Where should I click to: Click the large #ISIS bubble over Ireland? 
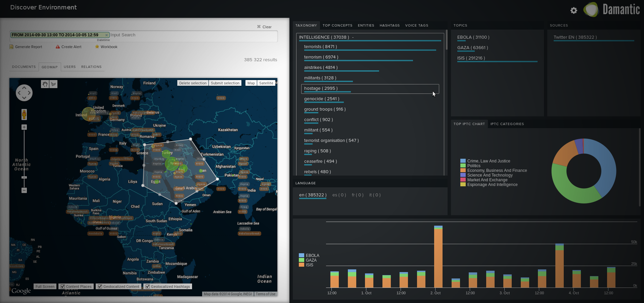[89, 114]
